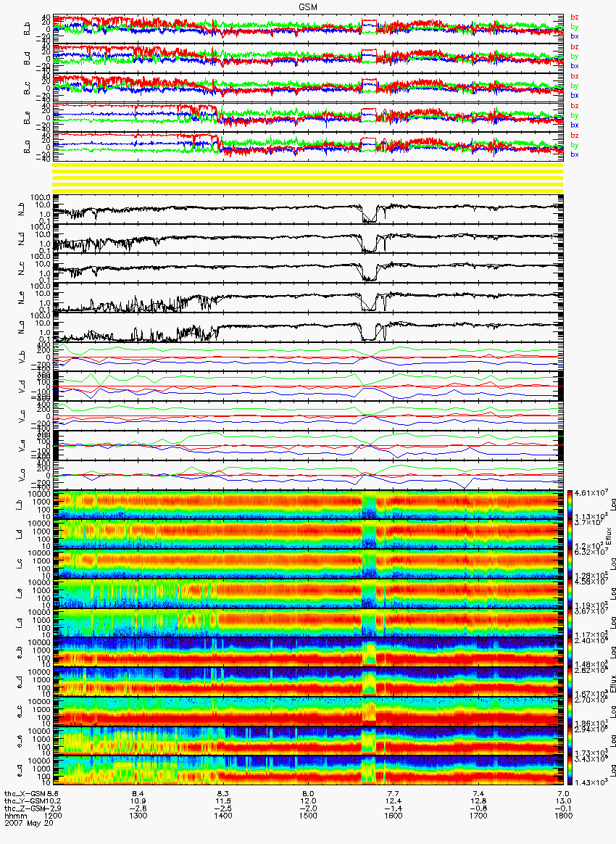This screenshot has width=616, height=844.
Task: Select the hhmm time axis label
Action: coord(15,816)
